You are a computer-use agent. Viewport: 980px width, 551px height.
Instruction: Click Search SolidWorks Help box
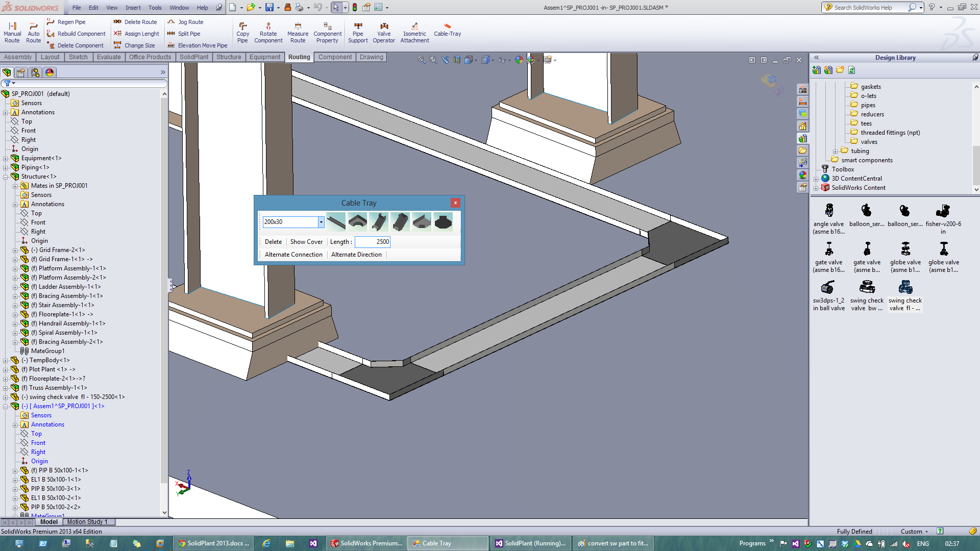(869, 7)
